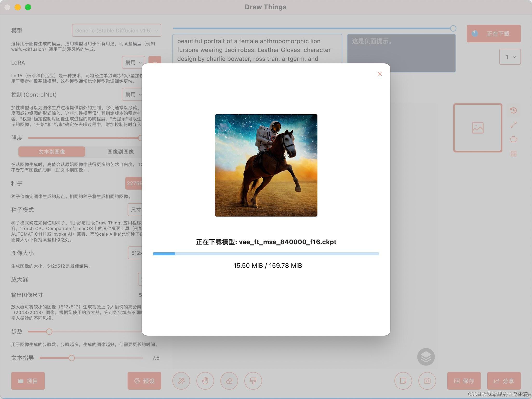This screenshot has height=399, width=532.
Task: Select the hand pan tool
Action: click(x=205, y=381)
